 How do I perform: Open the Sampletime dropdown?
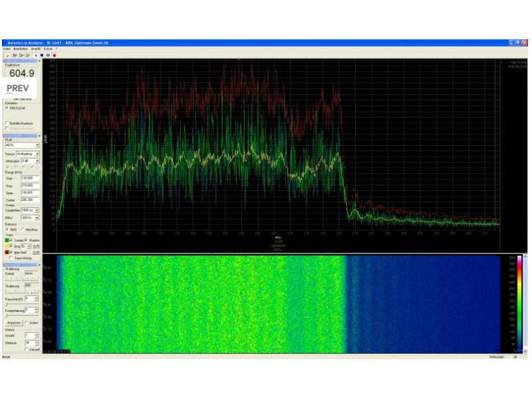[30, 210]
